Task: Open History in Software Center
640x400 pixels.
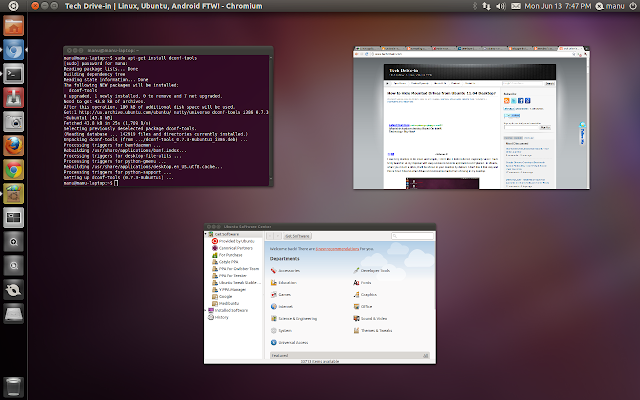Action: [218, 318]
